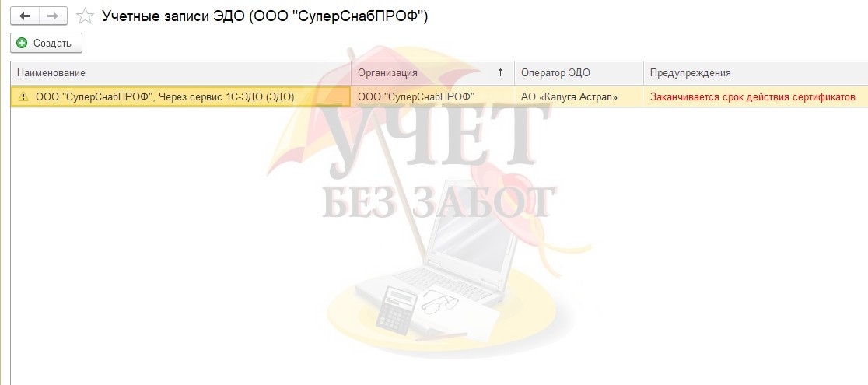This screenshot has height=385, width=868.
Task: Click the yellow warning triangle in the row
Action: 23,97
